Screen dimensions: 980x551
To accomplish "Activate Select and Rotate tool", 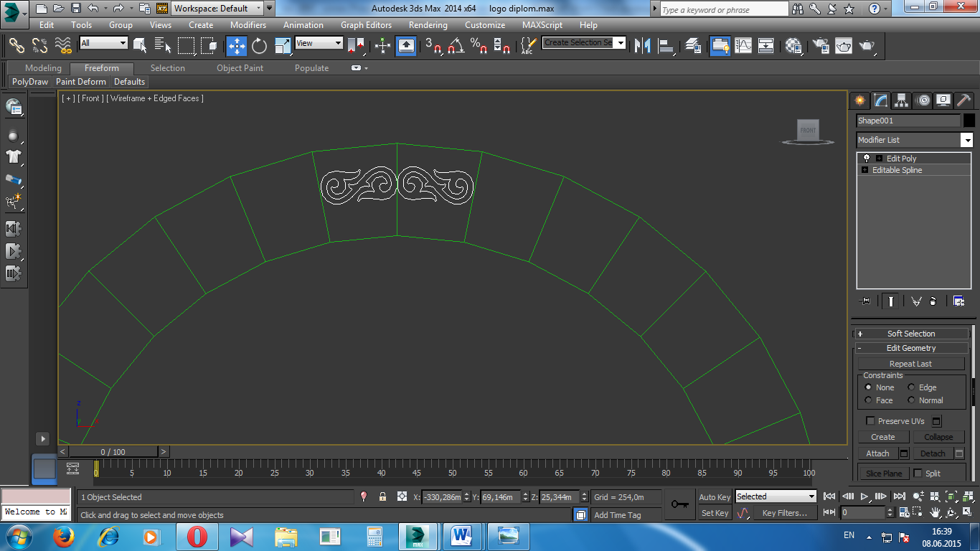I will pos(259,45).
